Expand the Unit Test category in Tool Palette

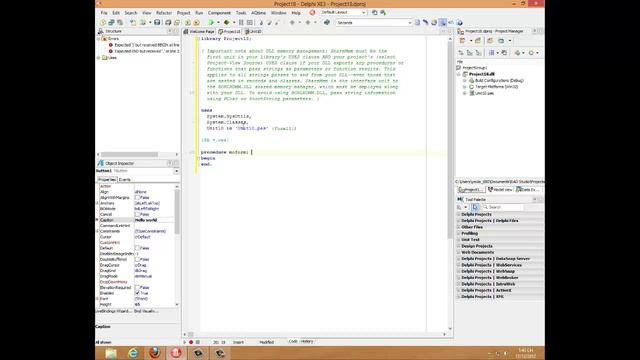tap(458, 240)
